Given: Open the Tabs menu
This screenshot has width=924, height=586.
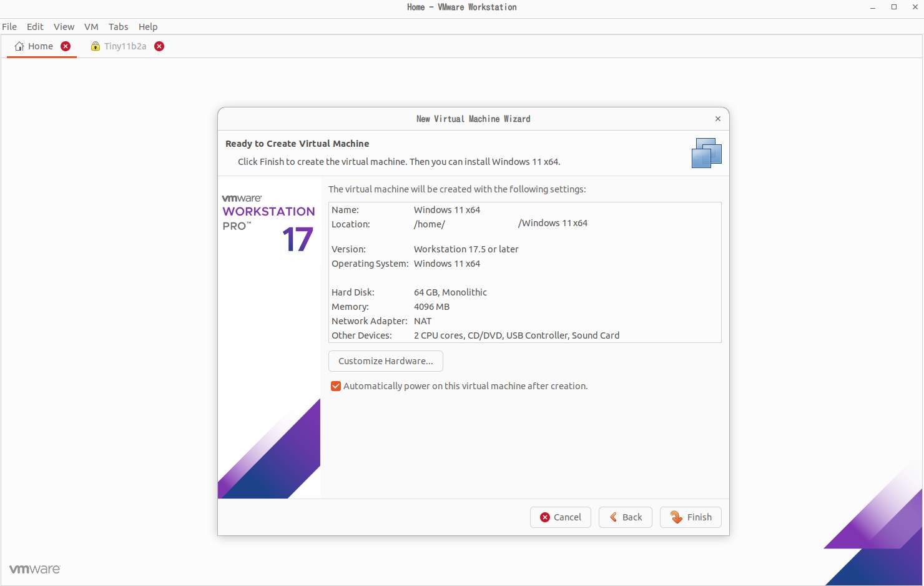Looking at the screenshot, I should tap(118, 27).
